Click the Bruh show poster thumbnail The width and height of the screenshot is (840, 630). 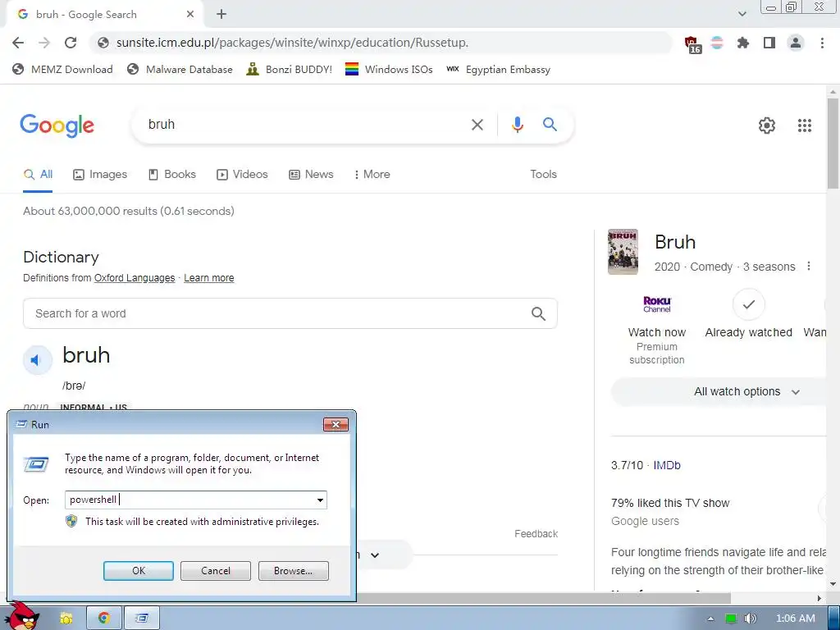[x=623, y=252]
